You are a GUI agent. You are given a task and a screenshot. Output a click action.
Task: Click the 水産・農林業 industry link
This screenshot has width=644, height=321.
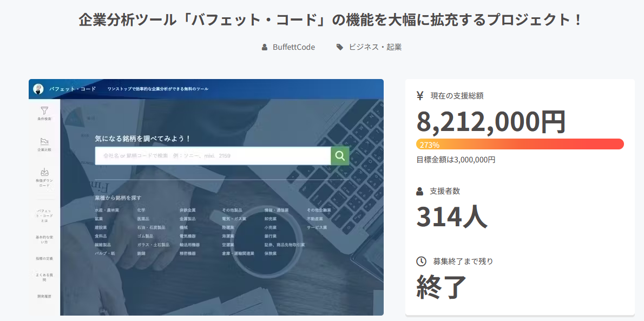click(107, 210)
